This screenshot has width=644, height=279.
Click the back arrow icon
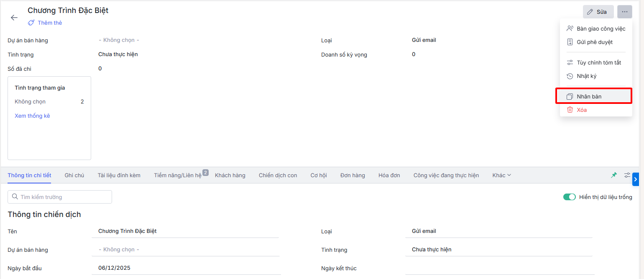point(14,18)
